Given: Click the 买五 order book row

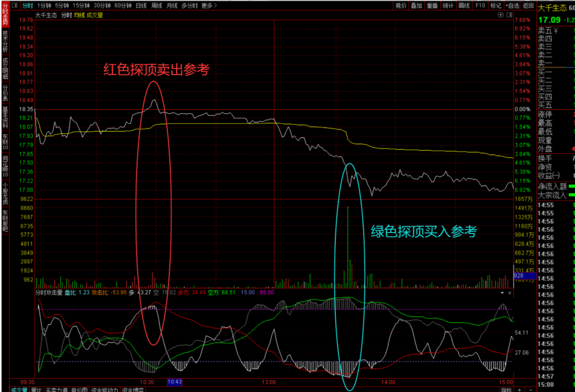Looking at the screenshot, I should pyautogui.click(x=556, y=105).
